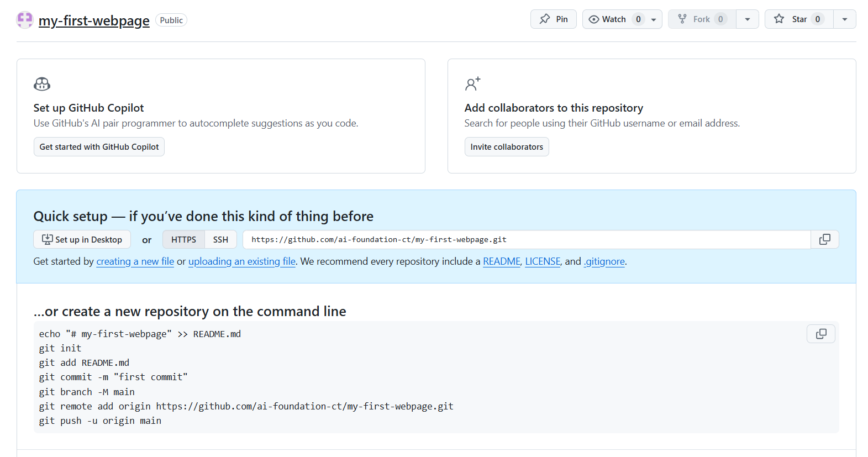
Task: Click the 'git commit -m "first commit"' line
Action: click(x=113, y=377)
